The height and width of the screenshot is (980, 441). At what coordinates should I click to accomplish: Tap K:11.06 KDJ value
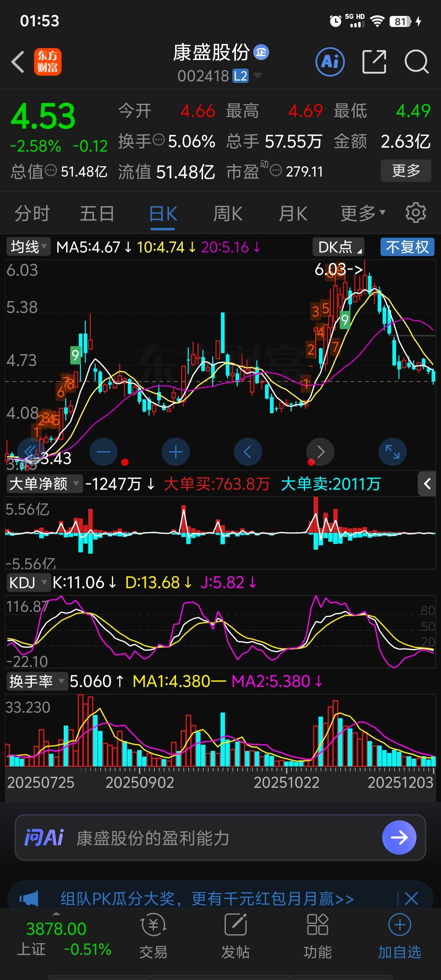tap(84, 583)
